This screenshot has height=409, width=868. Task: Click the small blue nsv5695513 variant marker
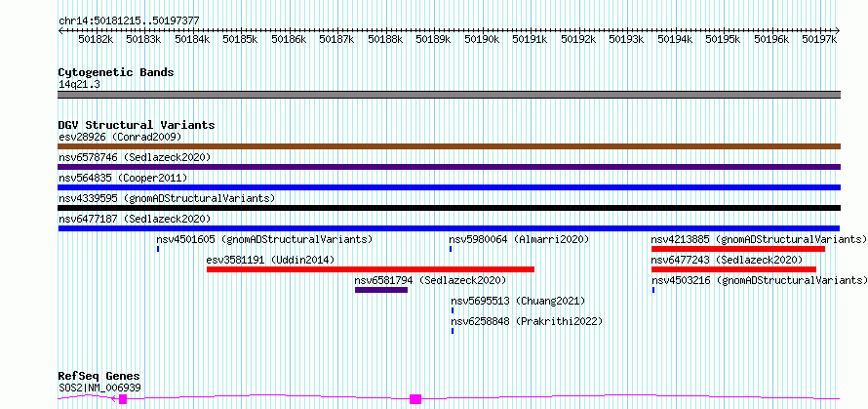pos(453,310)
